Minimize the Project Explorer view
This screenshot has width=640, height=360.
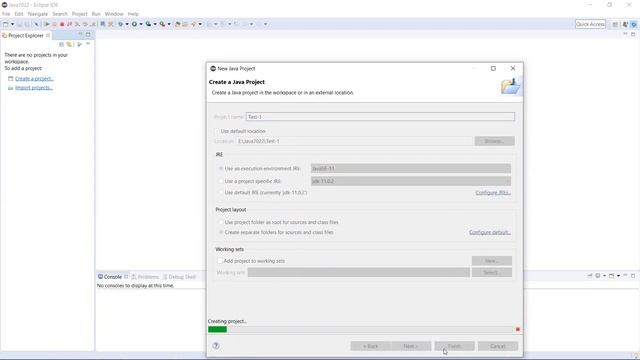click(80, 34)
